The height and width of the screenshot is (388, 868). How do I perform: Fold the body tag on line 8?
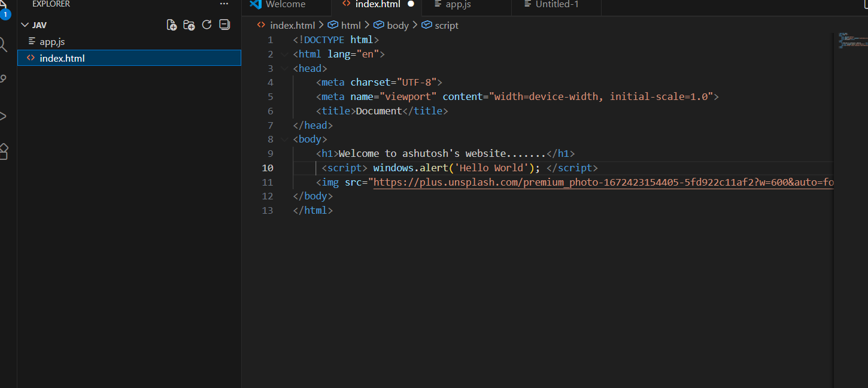tap(284, 140)
